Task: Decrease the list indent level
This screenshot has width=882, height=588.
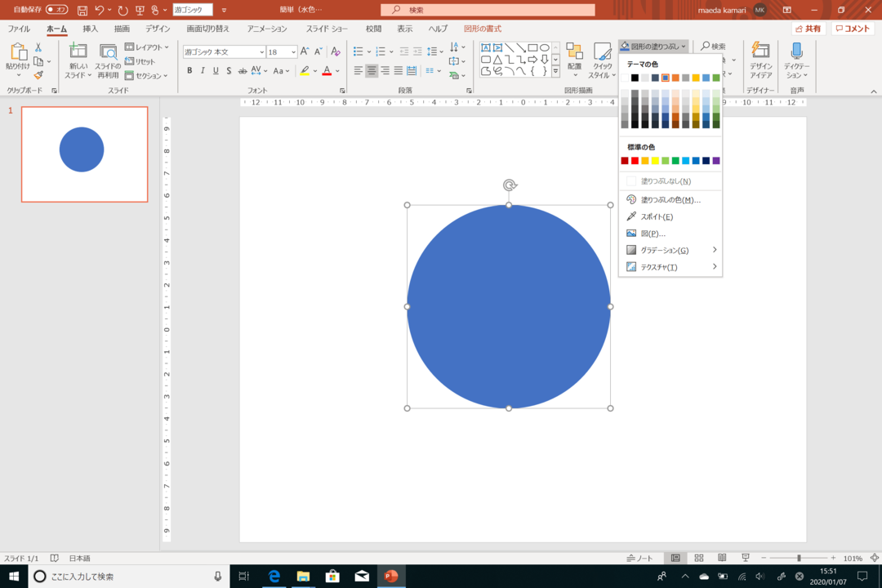Action: tap(404, 51)
